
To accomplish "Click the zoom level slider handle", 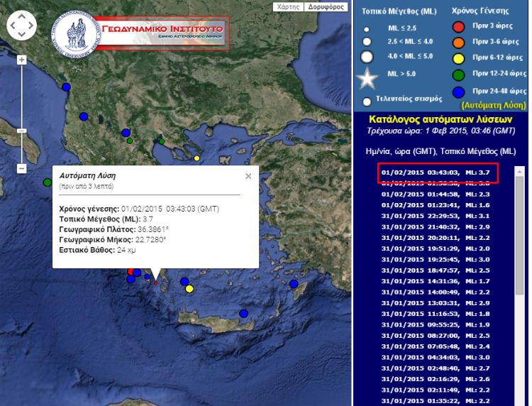I will click(21, 131).
